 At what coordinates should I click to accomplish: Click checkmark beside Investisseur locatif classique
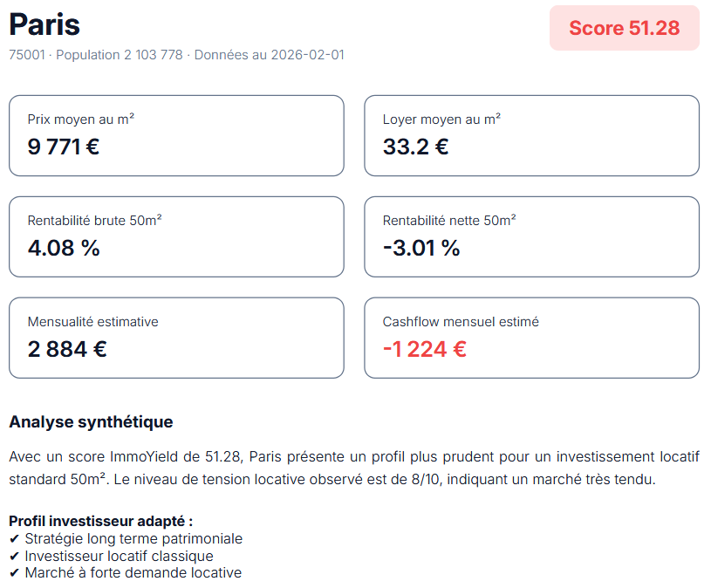pos(15,556)
